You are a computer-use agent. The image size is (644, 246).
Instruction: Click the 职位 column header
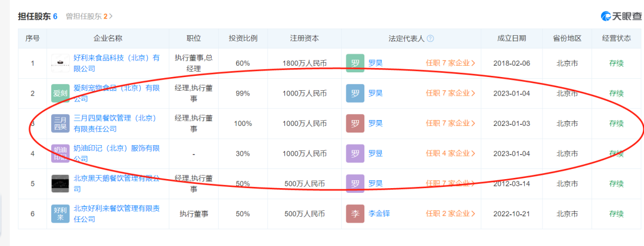193,39
